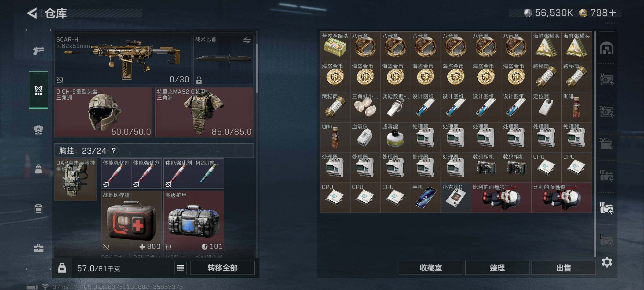Click the 转移全部 button
The width and height of the screenshot is (644, 290).
pyautogui.click(x=222, y=268)
